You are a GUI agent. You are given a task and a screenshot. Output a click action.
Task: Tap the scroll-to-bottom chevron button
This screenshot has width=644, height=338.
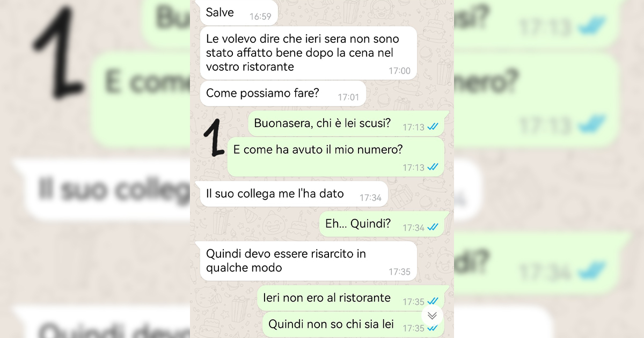pyautogui.click(x=432, y=315)
